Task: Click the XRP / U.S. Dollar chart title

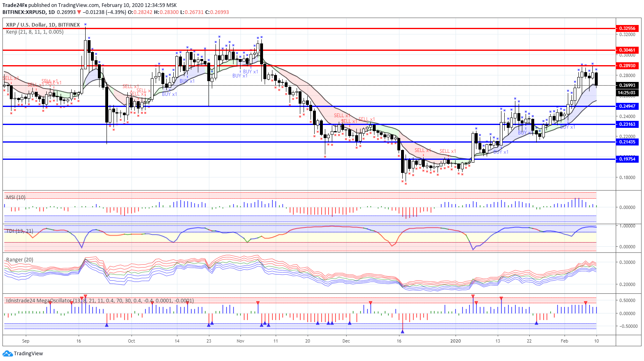Action: pyautogui.click(x=43, y=25)
